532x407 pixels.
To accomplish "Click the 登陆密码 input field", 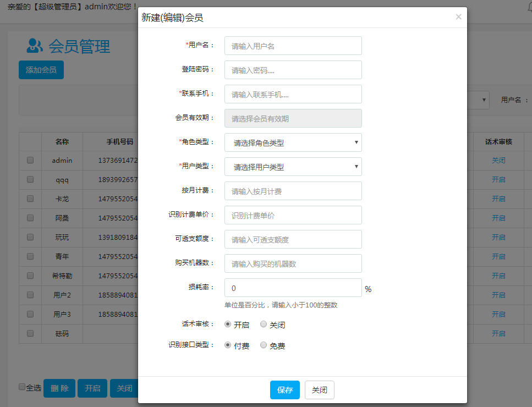I will [x=293, y=70].
